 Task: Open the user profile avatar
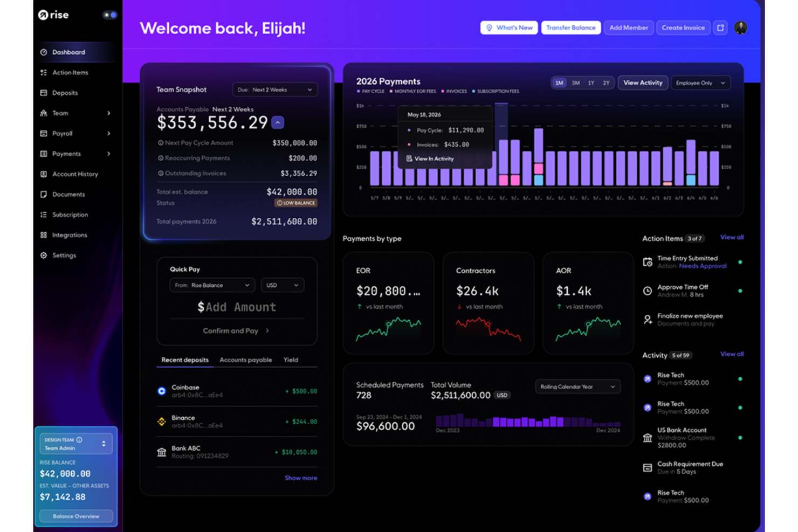740,28
